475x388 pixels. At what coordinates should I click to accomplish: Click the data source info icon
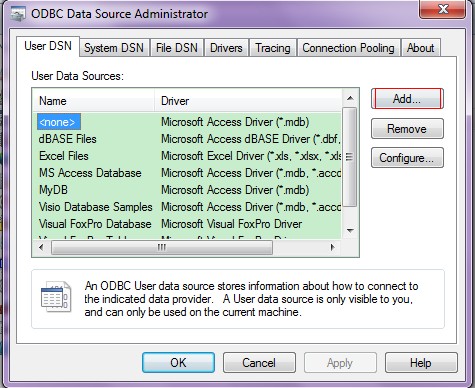[x=56, y=296]
